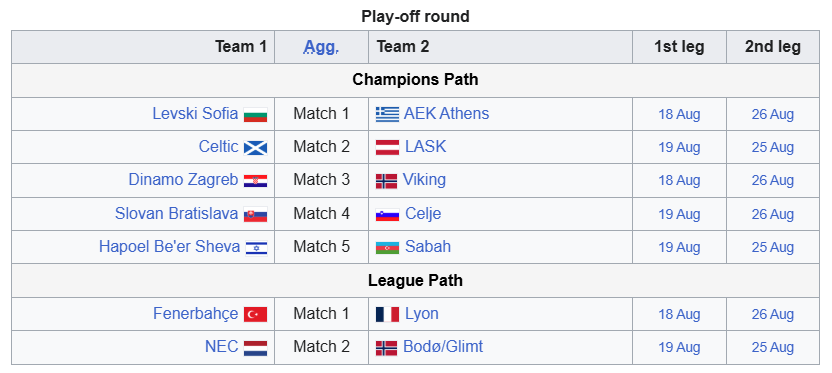Viewport: 832px width, 373px height.
Task: Open the Celje club link
Action: click(x=423, y=213)
